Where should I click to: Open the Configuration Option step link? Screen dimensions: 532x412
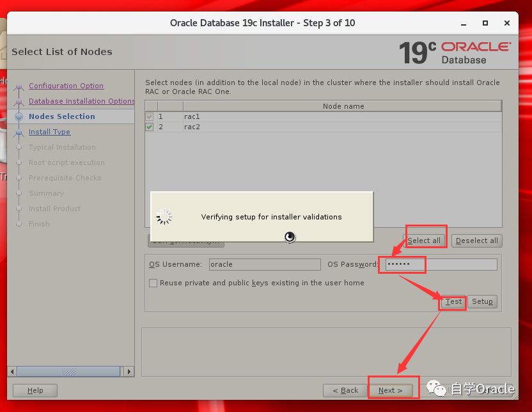66,86
